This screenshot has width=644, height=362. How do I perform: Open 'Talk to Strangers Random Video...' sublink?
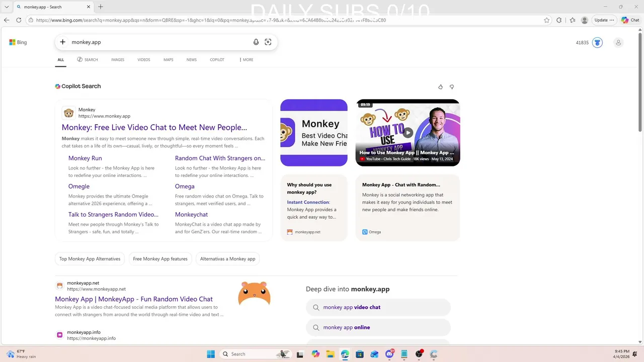[x=113, y=214]
